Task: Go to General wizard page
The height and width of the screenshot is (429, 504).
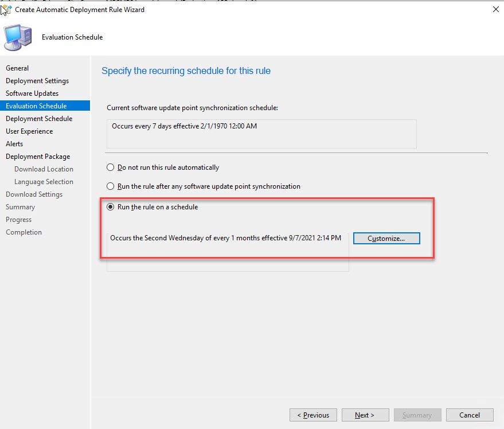Action: [17, 68]
